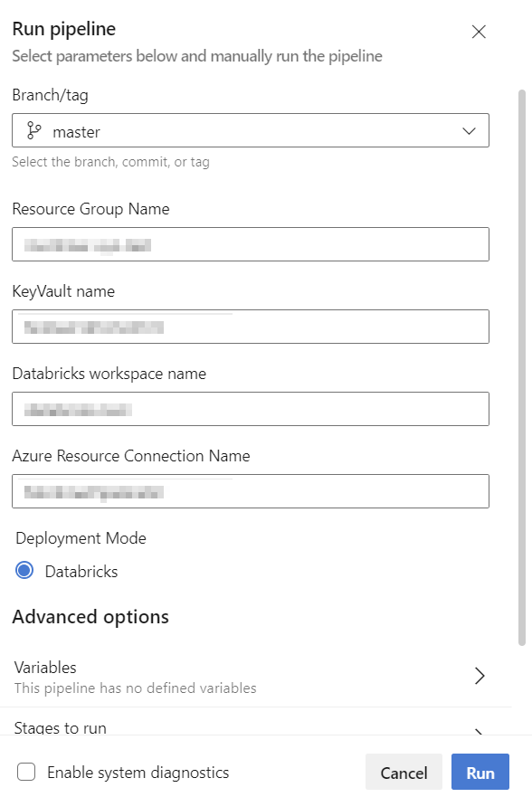Click the Enable system diagnostics label
Screen dimensions: 532x797
[138, 773]
